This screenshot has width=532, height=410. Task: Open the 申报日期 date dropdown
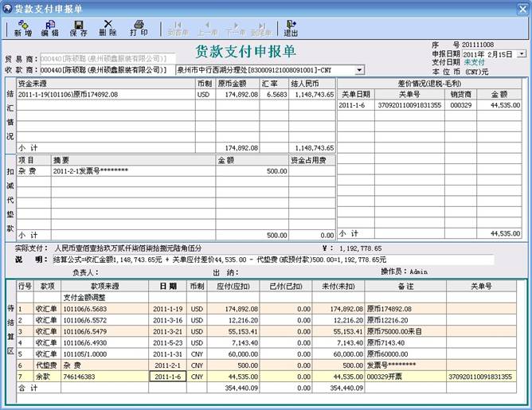[x=522, y=54]
